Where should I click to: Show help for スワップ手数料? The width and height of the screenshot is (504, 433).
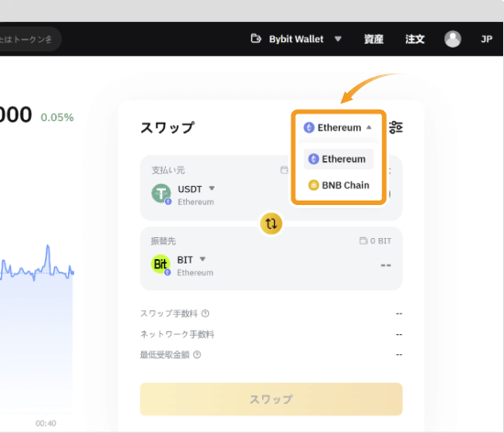(x=205, y=313)
